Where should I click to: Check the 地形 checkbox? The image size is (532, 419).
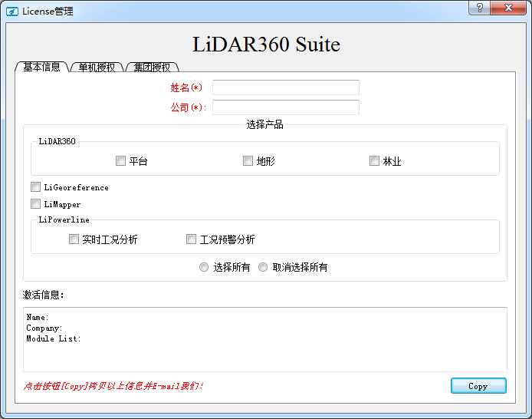(248, 160)
